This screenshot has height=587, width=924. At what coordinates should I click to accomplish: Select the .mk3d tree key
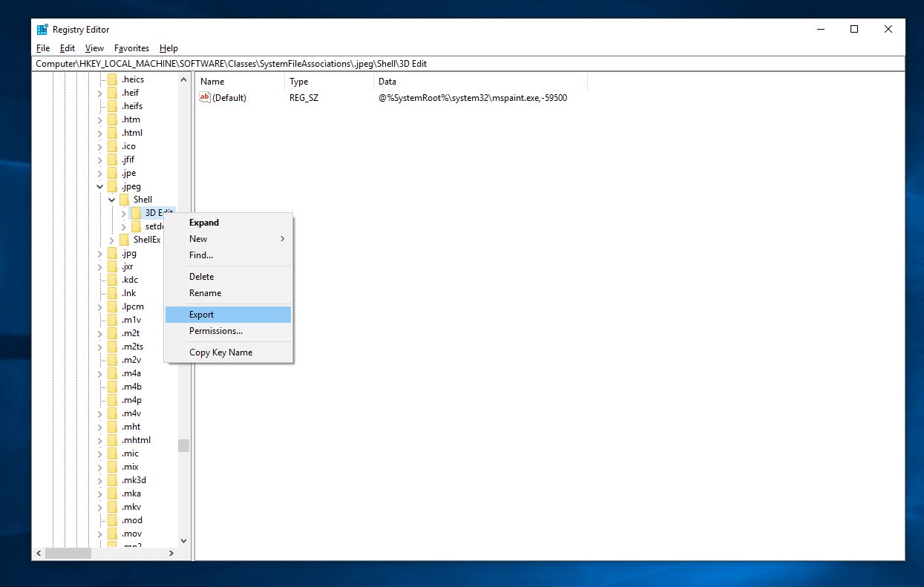pos(134,480)
